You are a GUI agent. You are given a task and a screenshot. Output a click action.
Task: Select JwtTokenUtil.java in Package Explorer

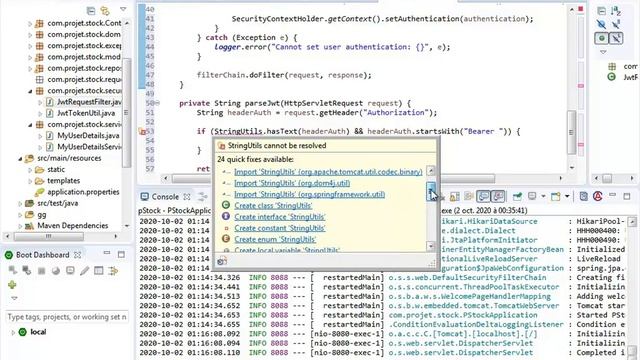click(x=86, y=113)
